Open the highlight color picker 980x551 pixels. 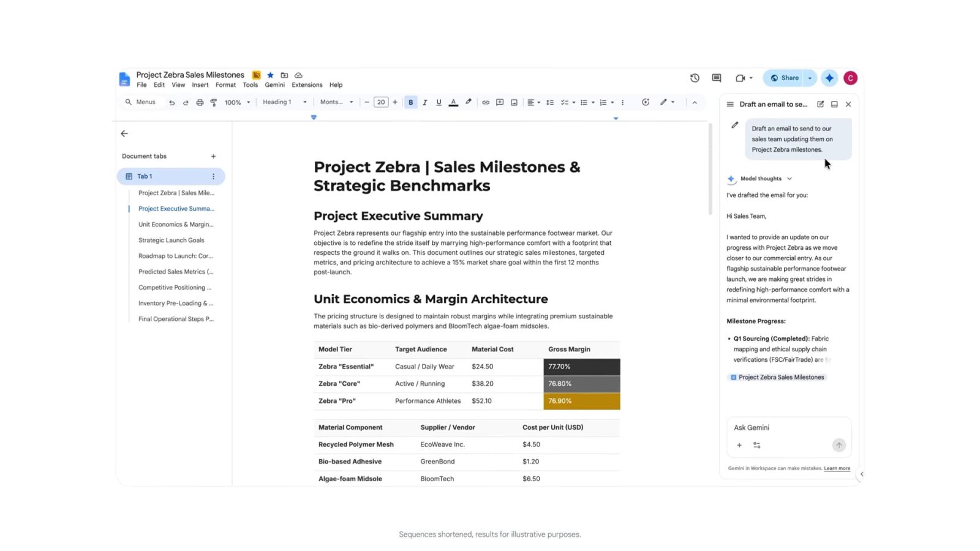469,102
